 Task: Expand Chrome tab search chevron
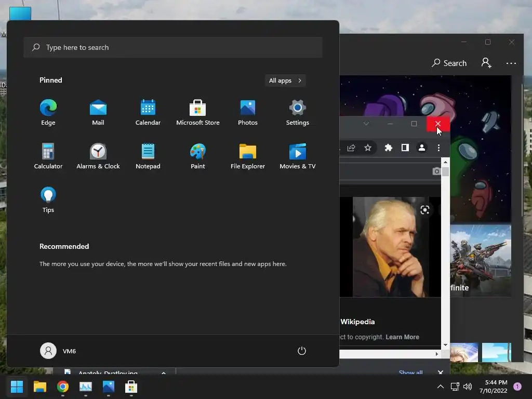(366, 124)
